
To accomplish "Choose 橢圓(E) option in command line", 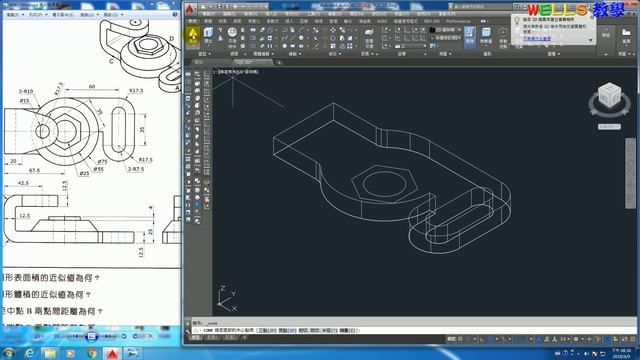I will (x=349, y=330).
